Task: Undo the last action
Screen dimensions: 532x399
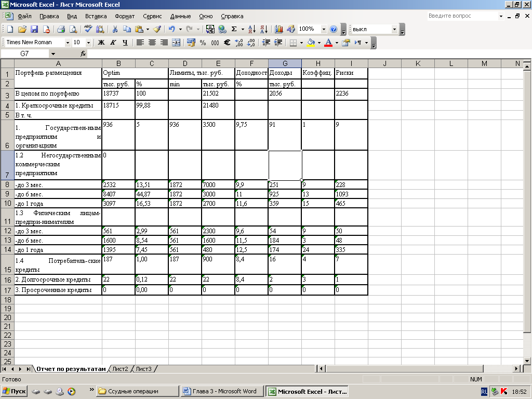Action: [x=171, y=30]
